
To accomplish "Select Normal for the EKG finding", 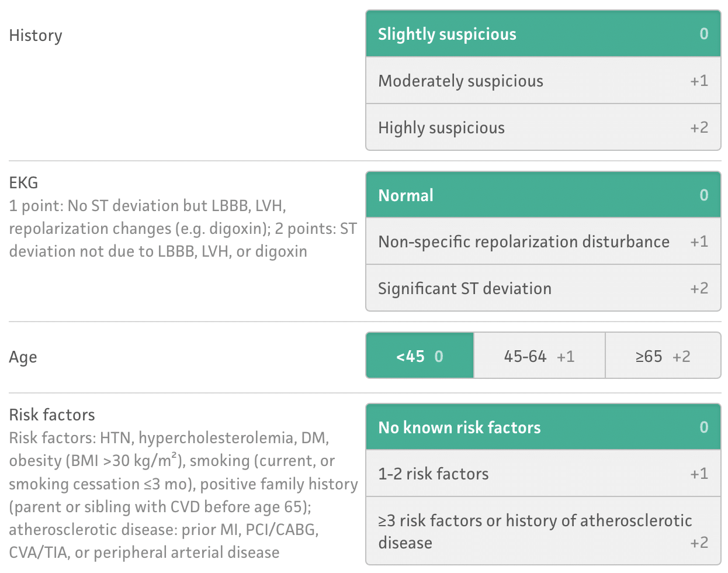I will pos(543,195).
